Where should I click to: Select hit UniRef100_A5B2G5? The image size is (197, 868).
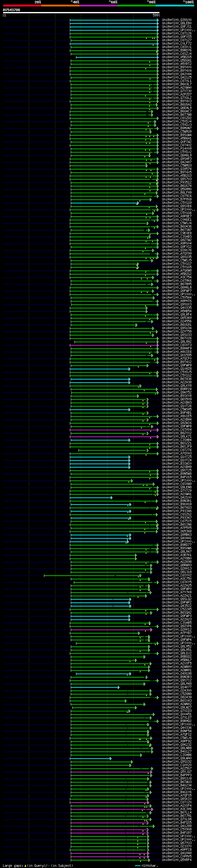tap(177, 57)
